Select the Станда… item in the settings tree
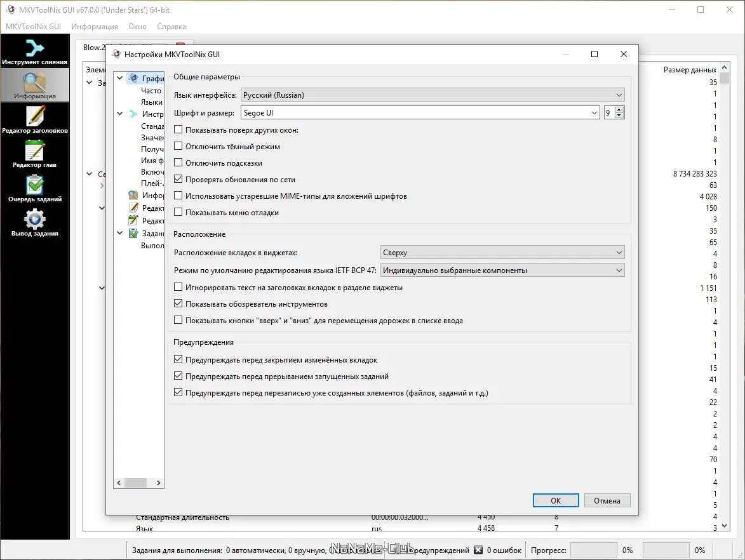The height and width of the screenshot is (560, 745). [152, 126]
